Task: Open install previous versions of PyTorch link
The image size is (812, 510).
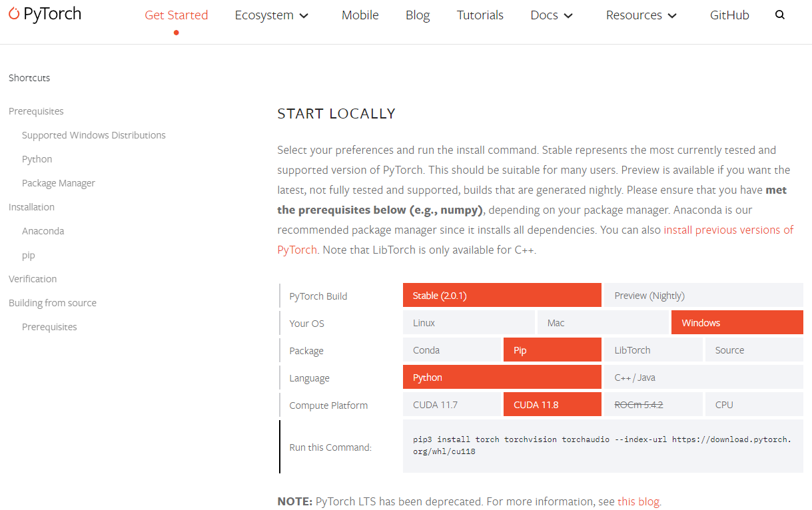Action: pos(728,230)
